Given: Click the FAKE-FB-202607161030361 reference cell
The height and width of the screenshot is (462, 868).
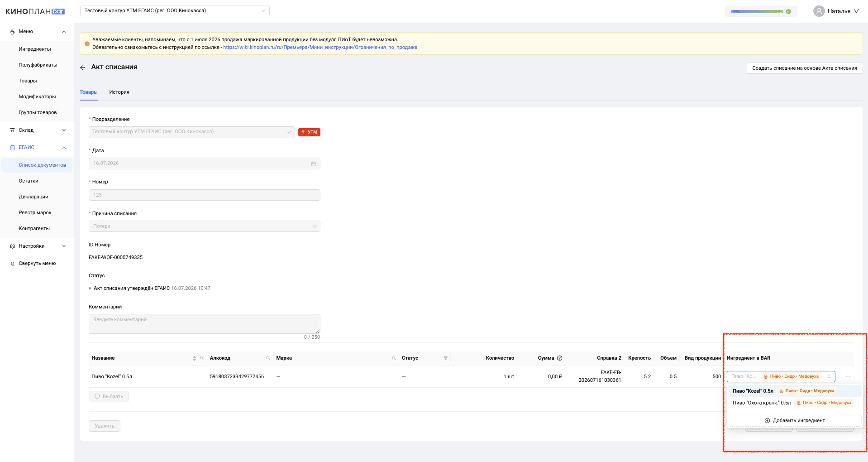Looking at the screenshot, I should coord(600,376).
